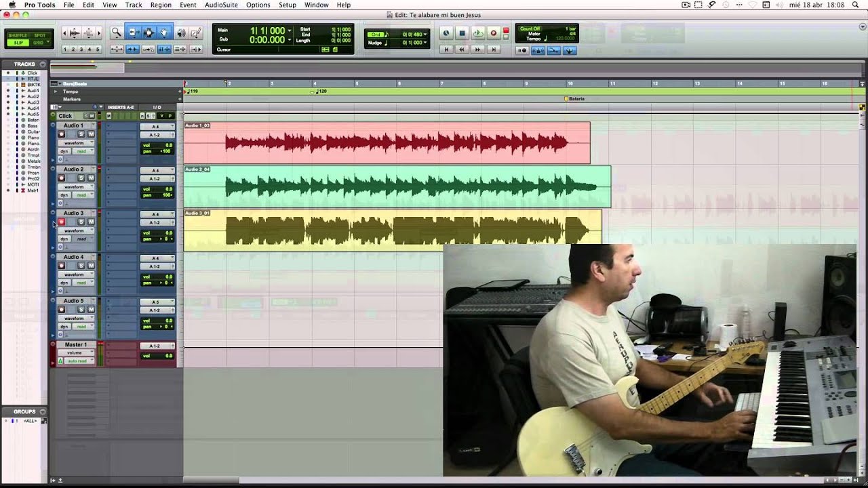
Task: Select the Grabber hand tool
Action: 164,32
